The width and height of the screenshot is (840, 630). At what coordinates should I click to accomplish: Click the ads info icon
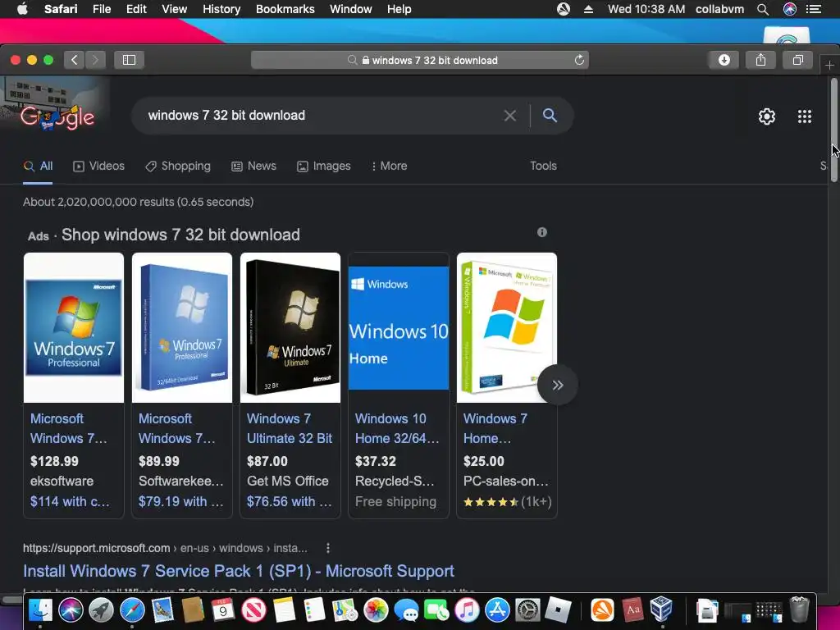[x=542, y=232]
